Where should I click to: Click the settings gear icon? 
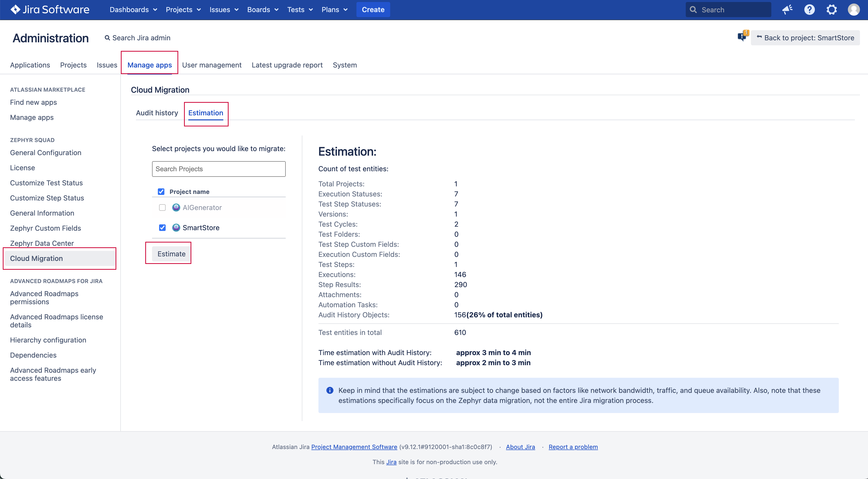[831, 9]
